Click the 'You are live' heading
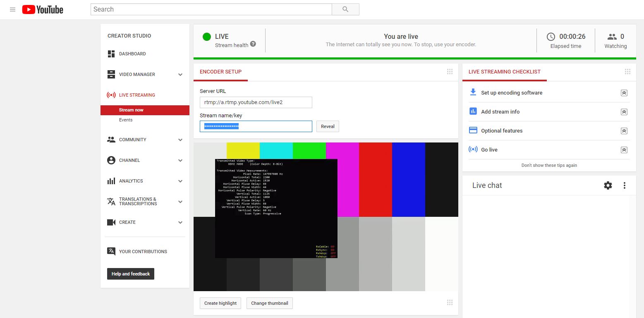Screen dimensions: 644x318 [401, 36]
